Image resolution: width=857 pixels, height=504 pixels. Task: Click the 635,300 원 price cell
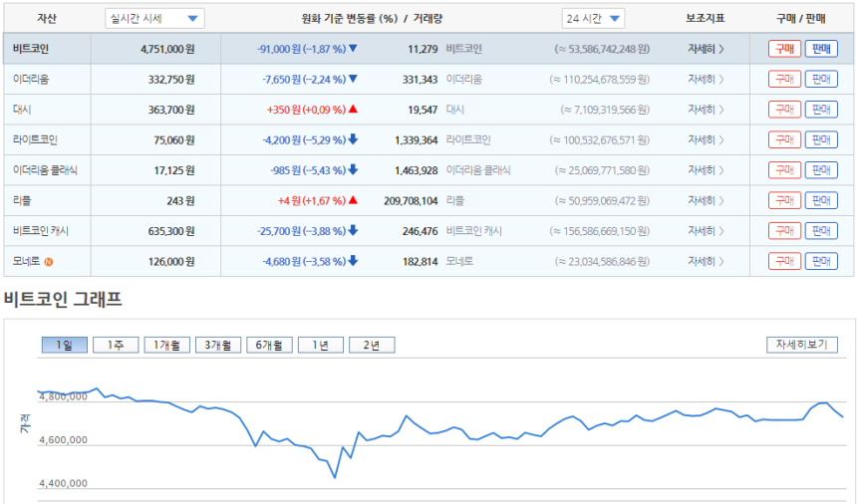pos(171,231)
